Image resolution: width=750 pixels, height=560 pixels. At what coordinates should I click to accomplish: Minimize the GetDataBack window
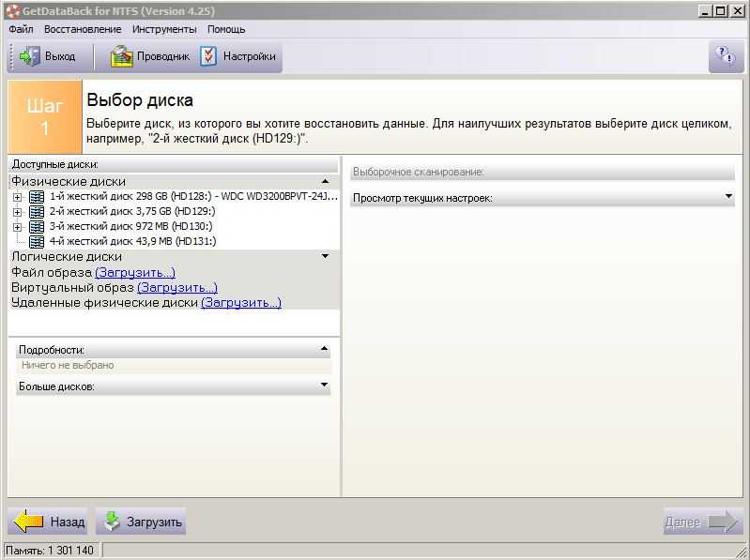click(704, 11)
